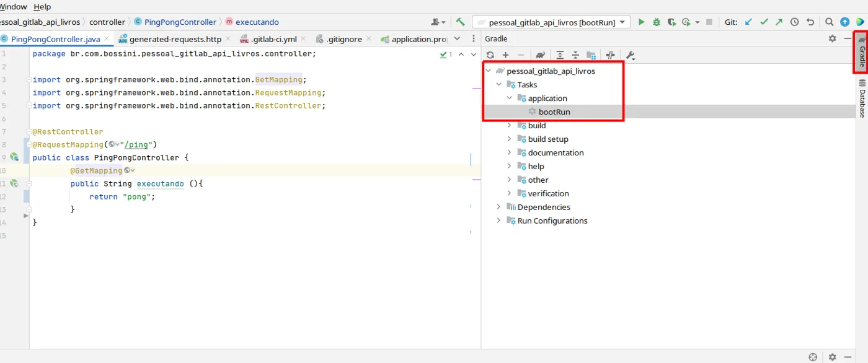Click crosshair icon in bottom status bar

tap(813, 357)
